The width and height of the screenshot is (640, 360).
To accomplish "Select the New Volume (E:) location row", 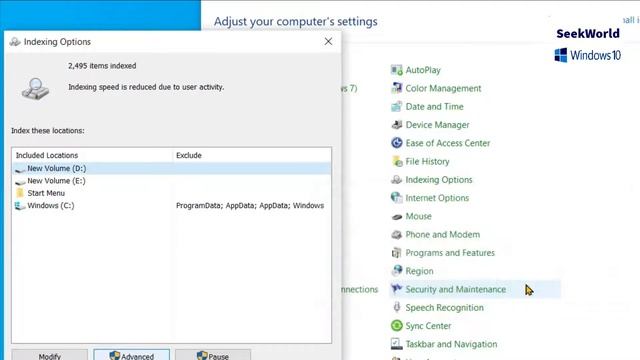I will pyautogui.click(x=171, y=181).
